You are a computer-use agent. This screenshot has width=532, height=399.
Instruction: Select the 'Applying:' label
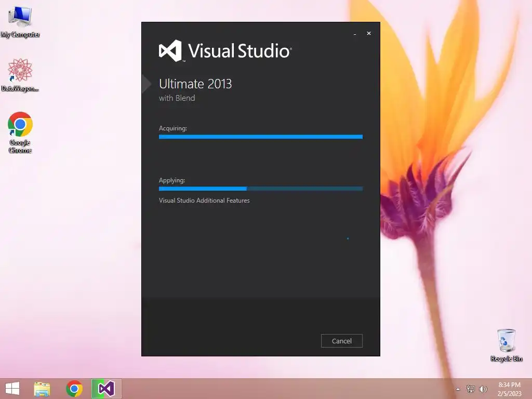pos(172,180)
